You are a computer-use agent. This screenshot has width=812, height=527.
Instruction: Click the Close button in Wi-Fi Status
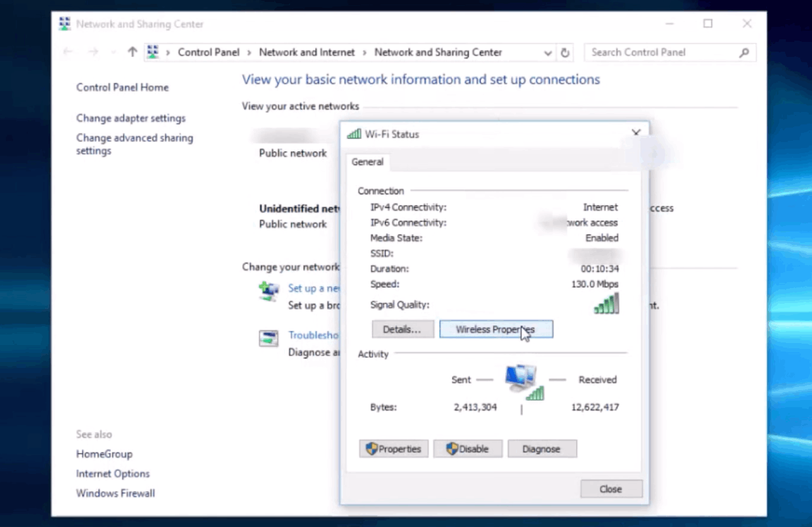click(x=611, y=489)
